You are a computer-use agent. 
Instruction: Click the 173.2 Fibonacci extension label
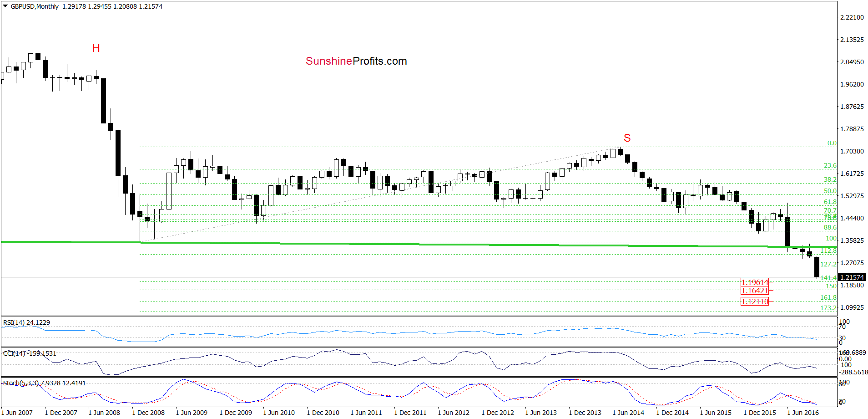coord(828,308)
